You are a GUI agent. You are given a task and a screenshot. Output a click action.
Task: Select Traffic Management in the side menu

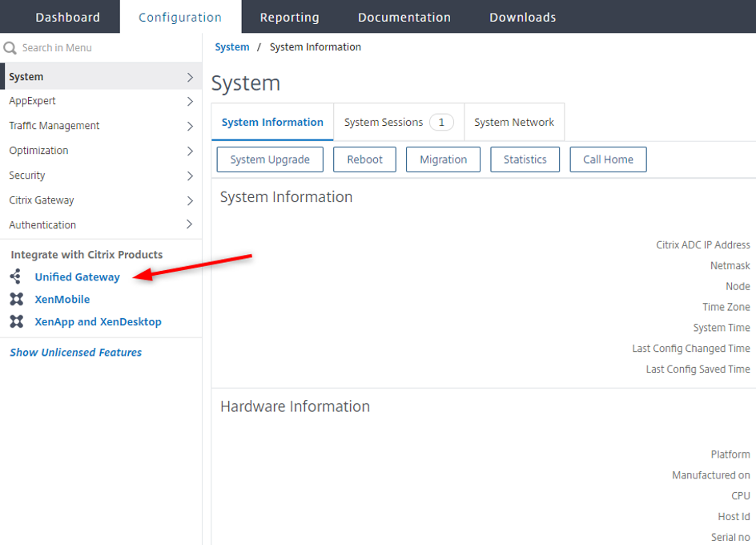(101, 126)
